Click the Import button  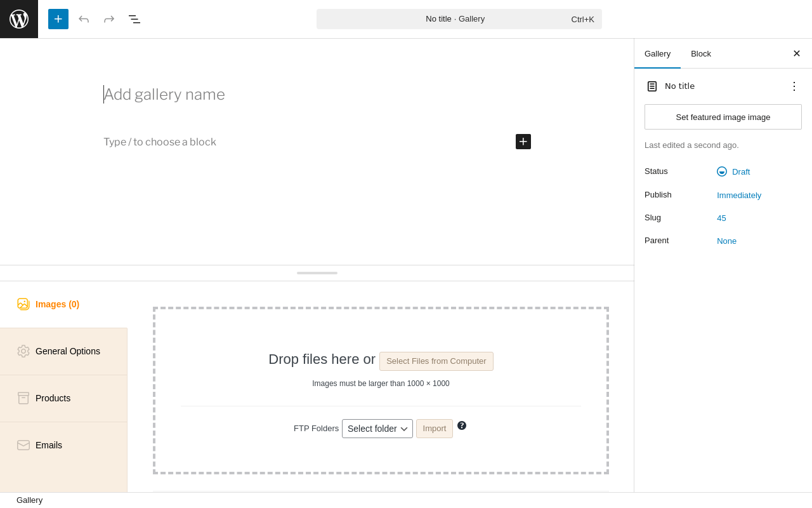[435, 429]
